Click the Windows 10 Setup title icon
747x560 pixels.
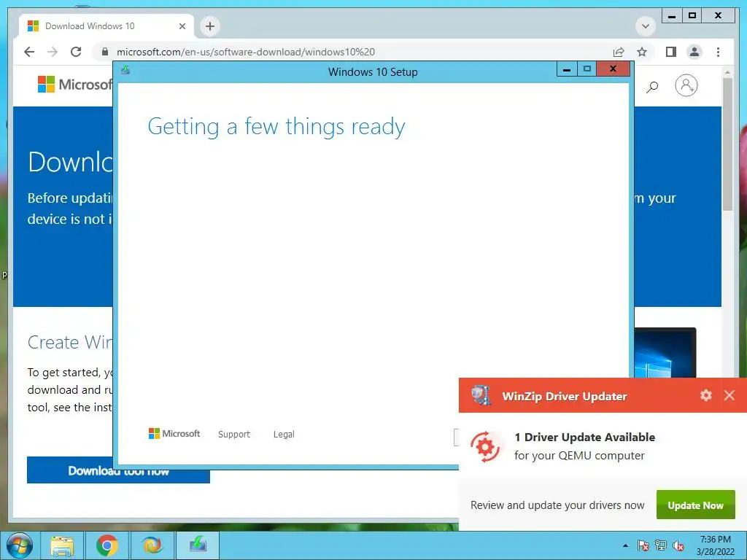pyautogui.click(x=125, y=71)
